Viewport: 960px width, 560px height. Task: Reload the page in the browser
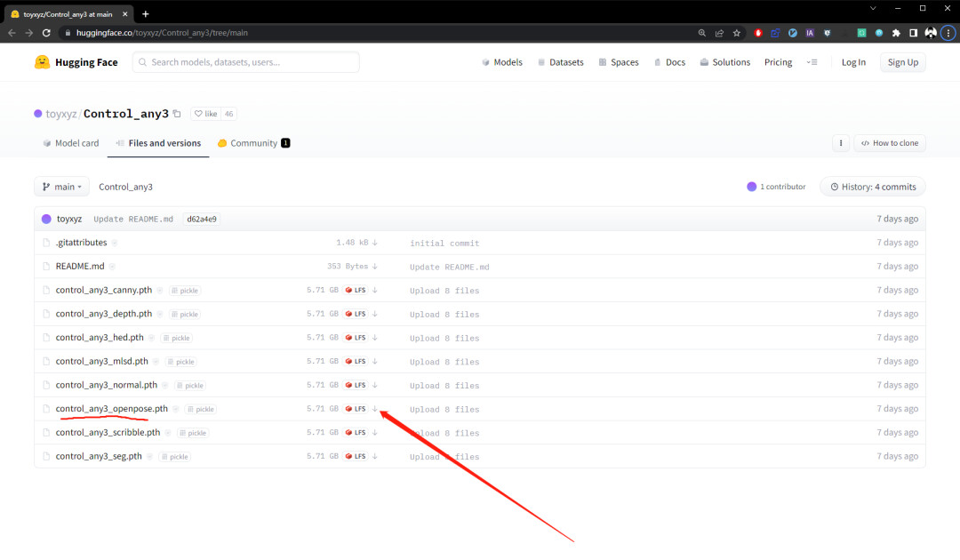click(46, 32)
